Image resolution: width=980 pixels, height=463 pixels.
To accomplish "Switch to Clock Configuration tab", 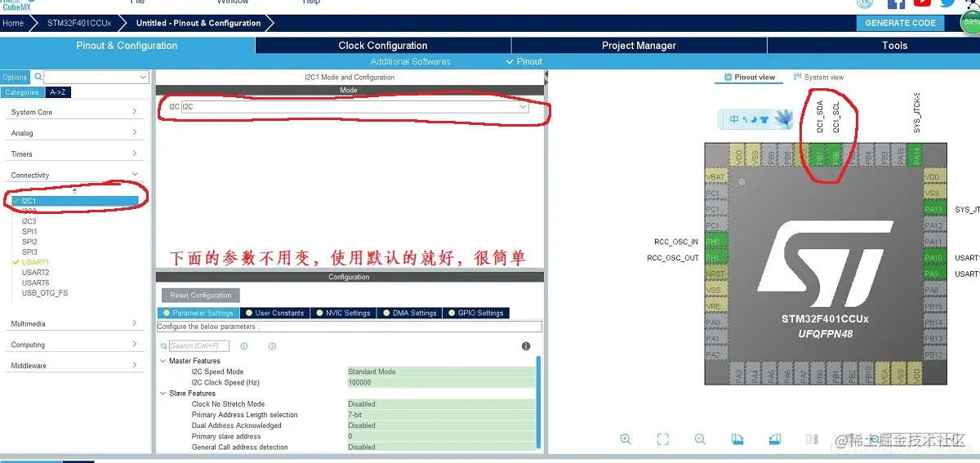I will click(x=383, y=46).
